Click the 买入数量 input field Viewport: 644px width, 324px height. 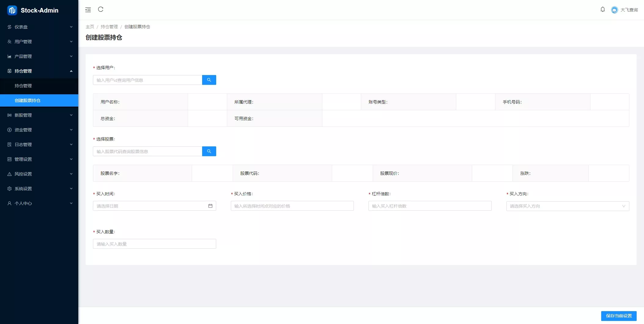154,244
